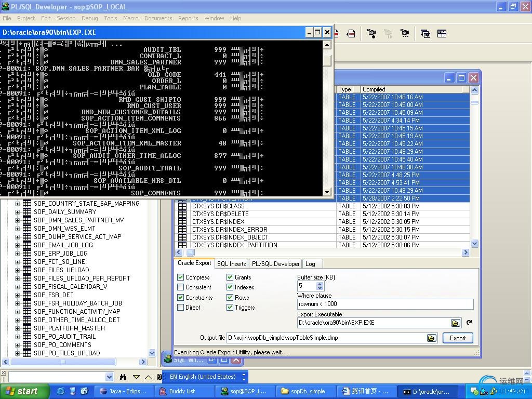The width and height of the screenshot is (532, 399).
Task: Toggle the Constraints checkbox
Action: coord(180,298)
